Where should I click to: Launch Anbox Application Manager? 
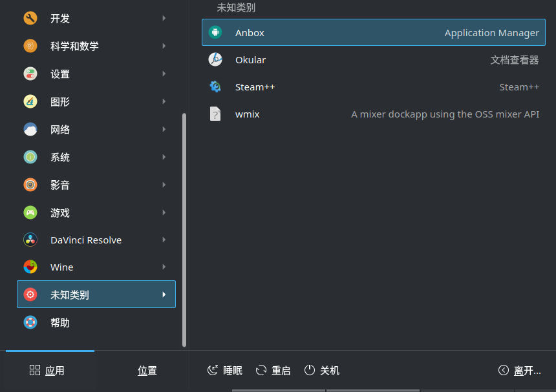pyautogui.click(x=215, y=32)
